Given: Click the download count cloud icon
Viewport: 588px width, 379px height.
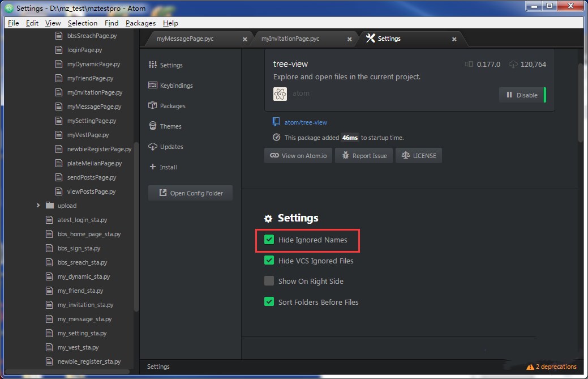Looking at the screenshot, I should [513, 64].
